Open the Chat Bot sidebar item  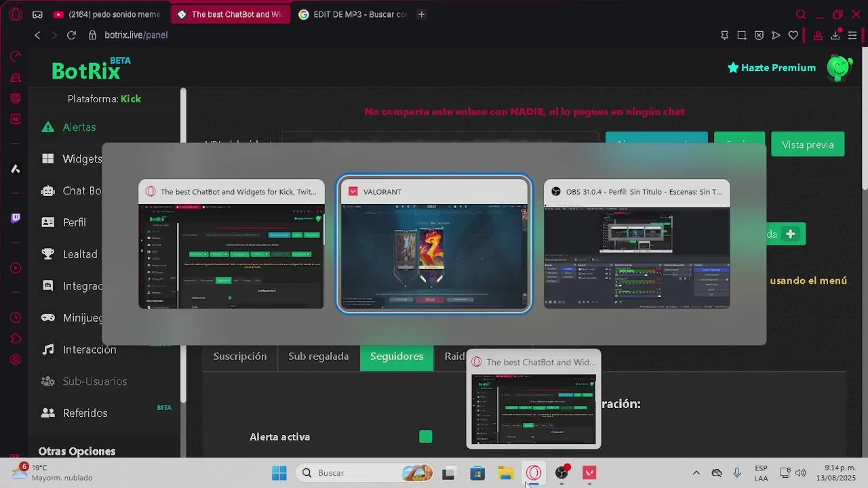[72, 191]
